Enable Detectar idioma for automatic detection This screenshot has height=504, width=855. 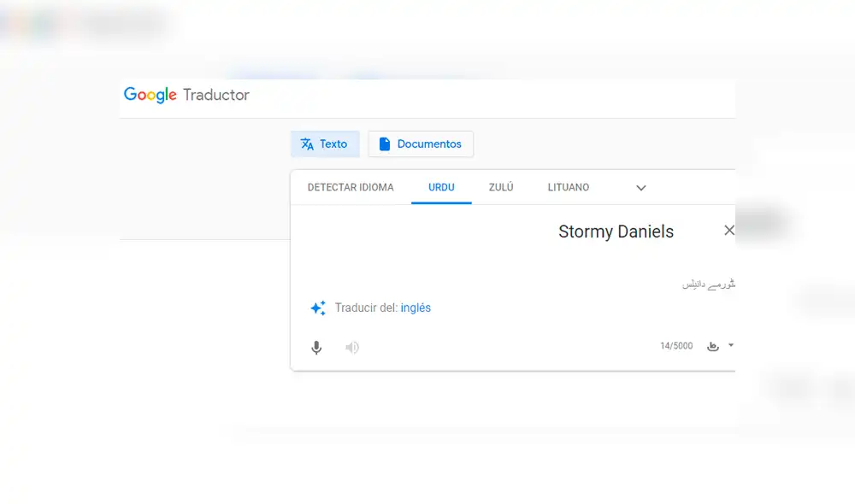pyautogui.click(x=351, y=187)
